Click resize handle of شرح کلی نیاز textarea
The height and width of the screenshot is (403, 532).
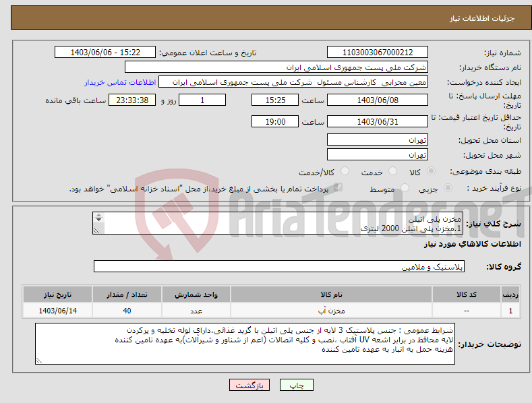click(x=96, y=230)
